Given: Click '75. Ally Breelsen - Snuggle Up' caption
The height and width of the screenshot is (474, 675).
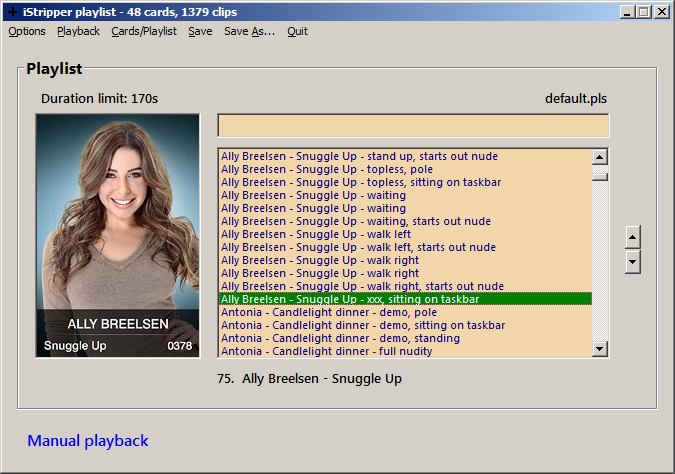Looking at the screenshot, I should 310,379.
